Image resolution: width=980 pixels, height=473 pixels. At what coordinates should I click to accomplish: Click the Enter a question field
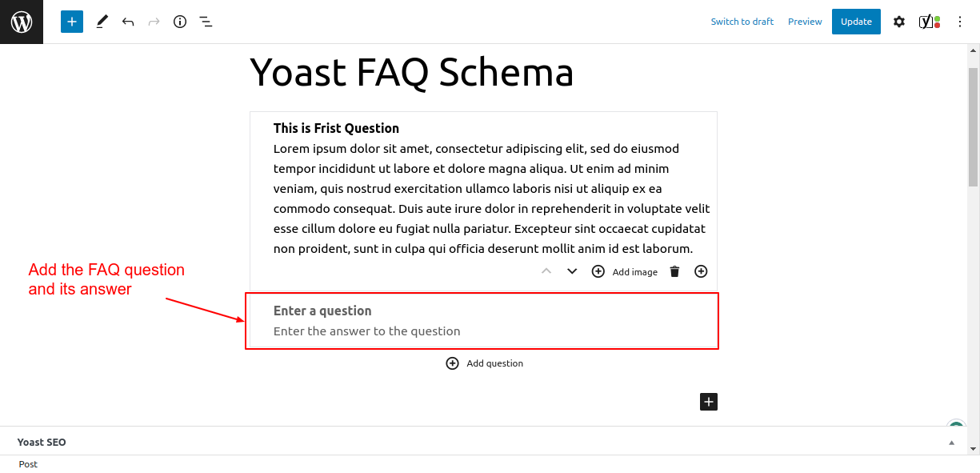322,311
